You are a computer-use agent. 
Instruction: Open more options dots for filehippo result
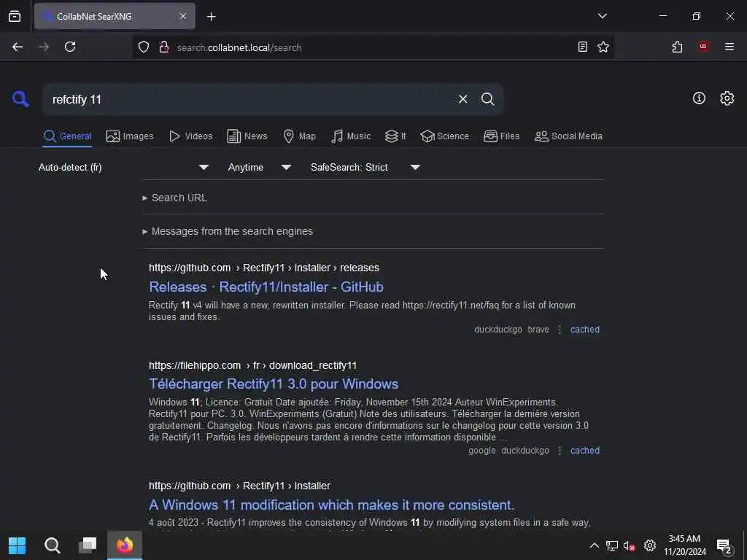[560, 451]
